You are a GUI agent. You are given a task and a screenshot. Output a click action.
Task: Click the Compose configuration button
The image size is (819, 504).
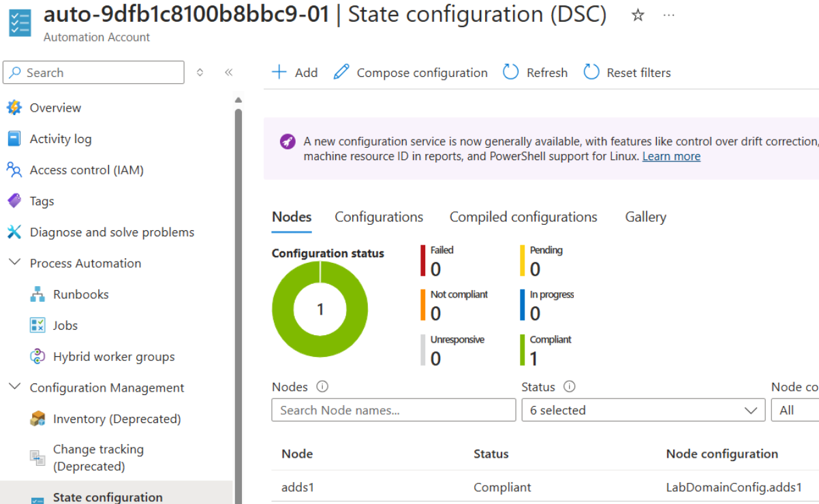[411, 73]
